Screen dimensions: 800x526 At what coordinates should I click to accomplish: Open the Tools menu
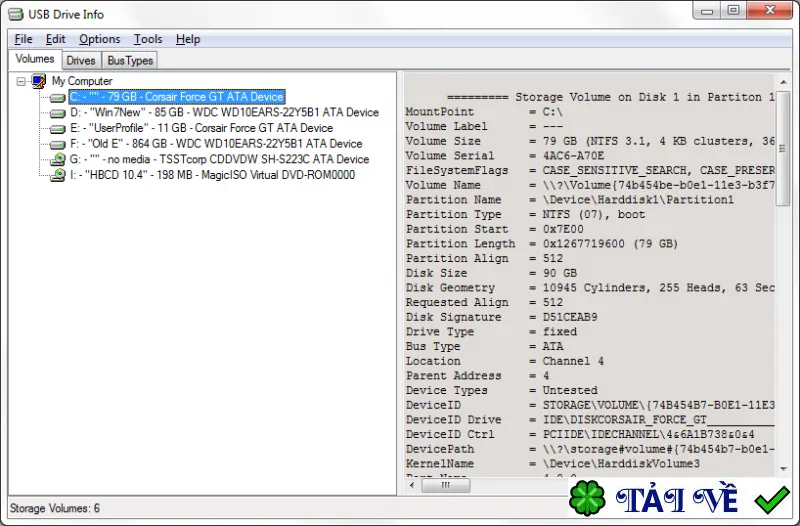[x=148, y=39]
